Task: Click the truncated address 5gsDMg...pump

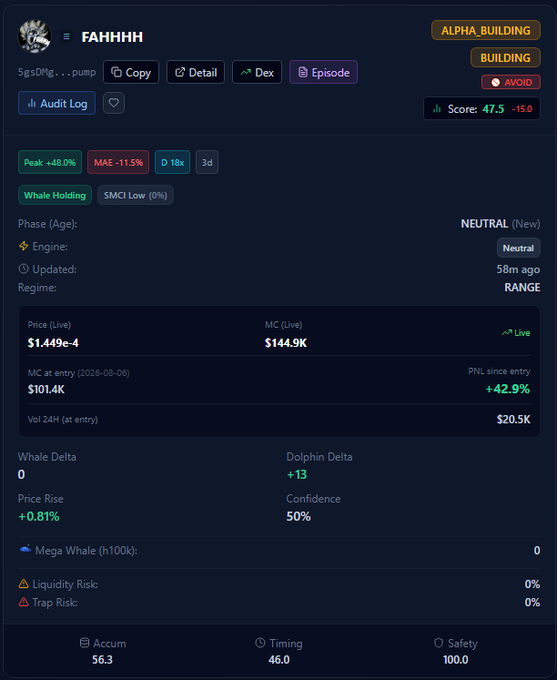Action: tap(57, 72)
